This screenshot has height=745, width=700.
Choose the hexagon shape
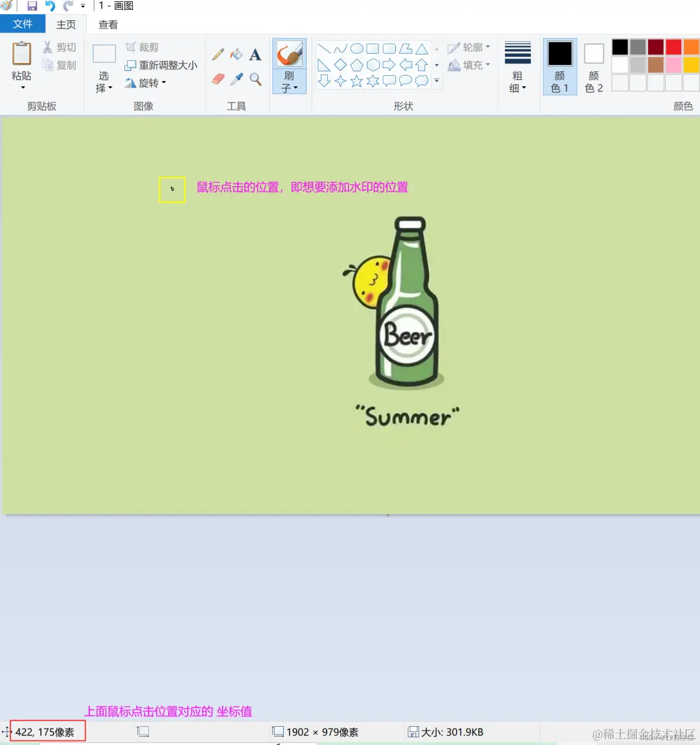click(373, 65)
